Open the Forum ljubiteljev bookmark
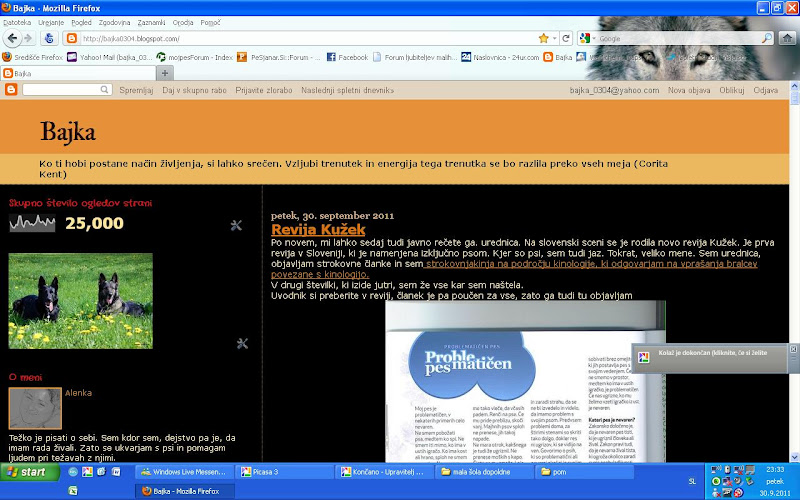 [x=415, y=57]
